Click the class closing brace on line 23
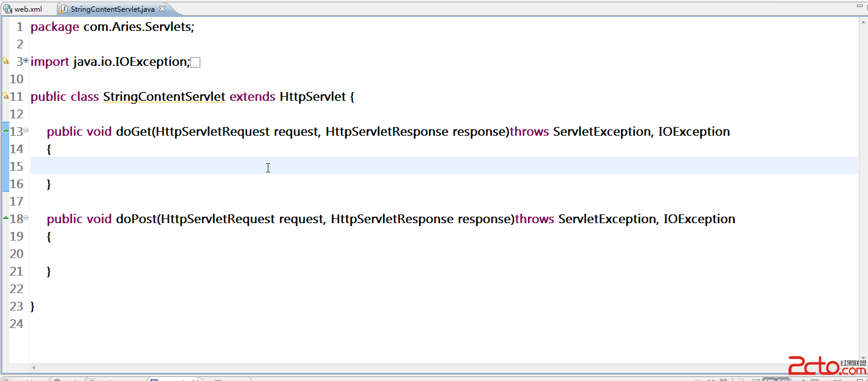868x381 pixels. coord(33,306)
